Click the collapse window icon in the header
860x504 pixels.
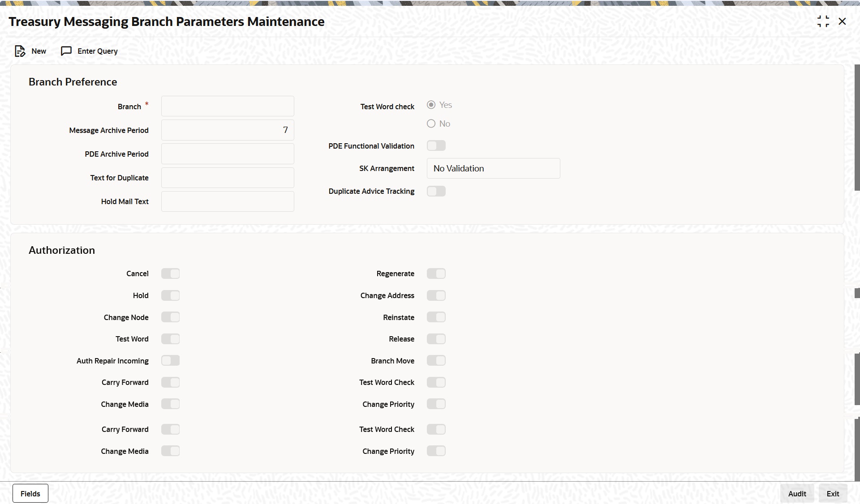click(823, 21)
